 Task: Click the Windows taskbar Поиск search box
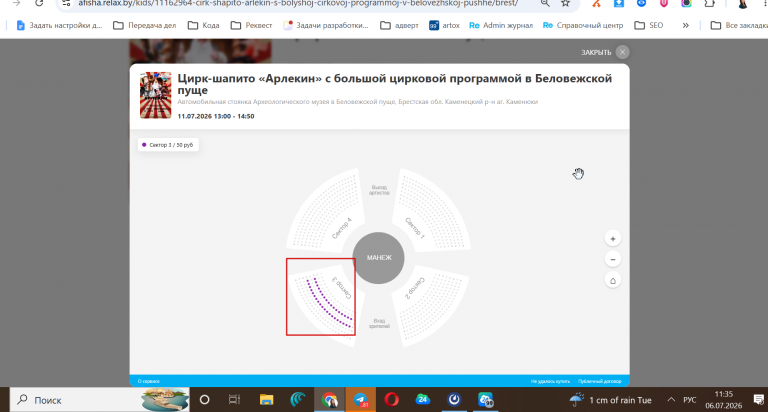[x=100, y=400]
